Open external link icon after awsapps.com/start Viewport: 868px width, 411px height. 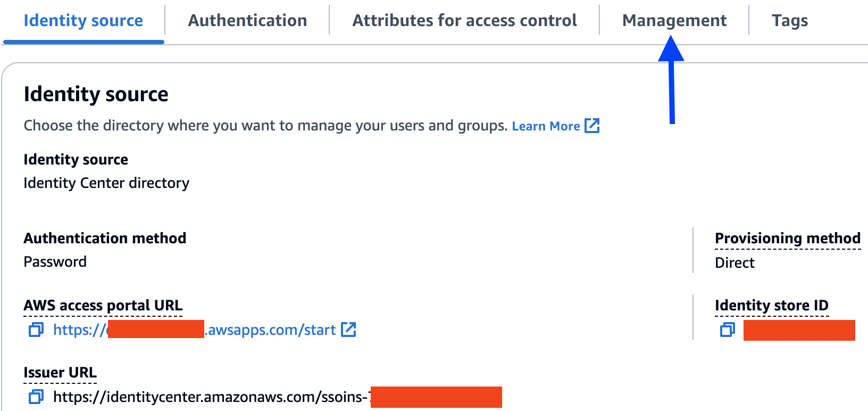[348, 330]
